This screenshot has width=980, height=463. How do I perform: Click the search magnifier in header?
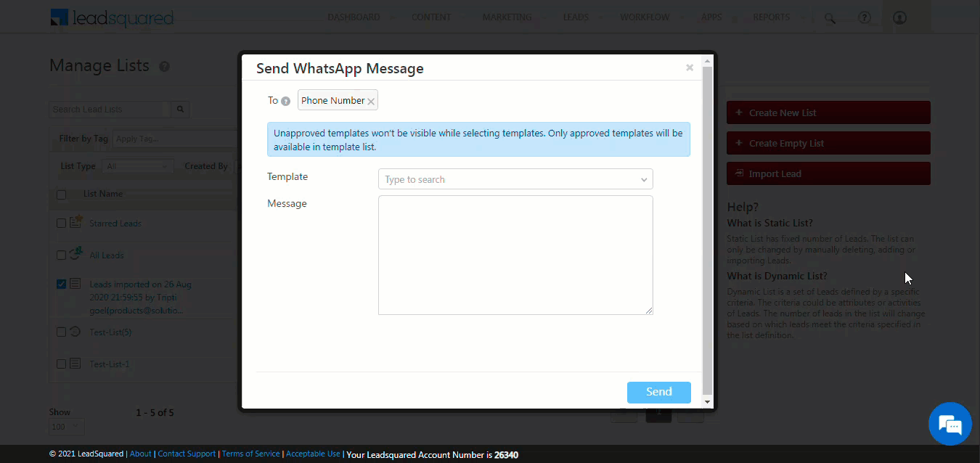pos(830,18)
